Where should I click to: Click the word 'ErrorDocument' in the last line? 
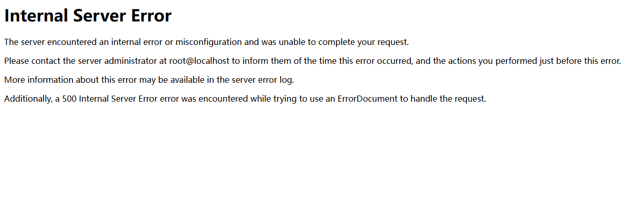click(367, 99)
